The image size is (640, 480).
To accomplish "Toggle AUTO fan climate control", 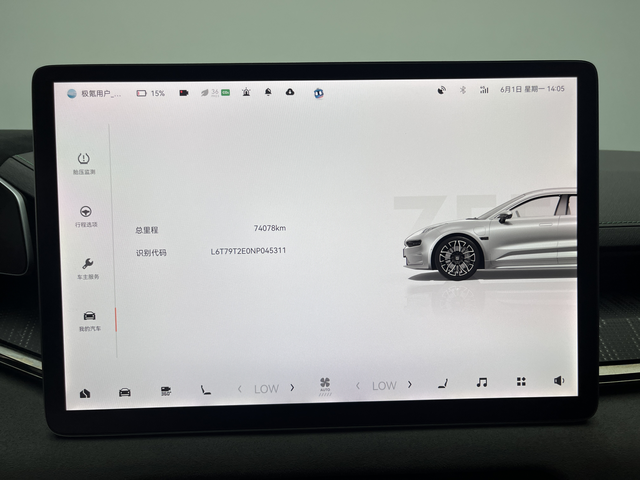I will tap(325, 387).
